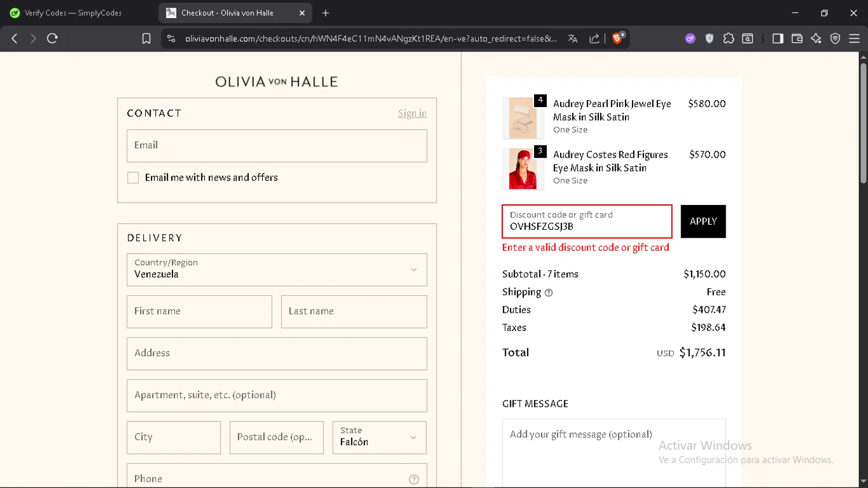Open the Country/Region dropdown
868x488 pixels.
pos(277,270)
